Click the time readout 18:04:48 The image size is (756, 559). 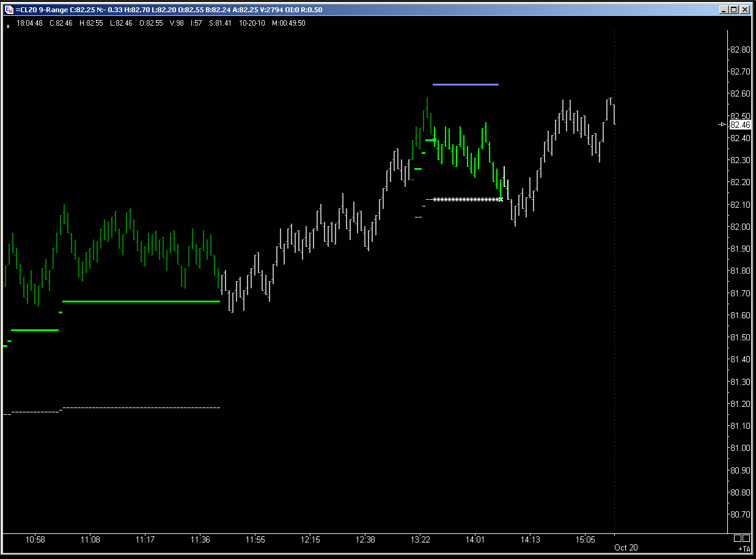pos(29,23)
